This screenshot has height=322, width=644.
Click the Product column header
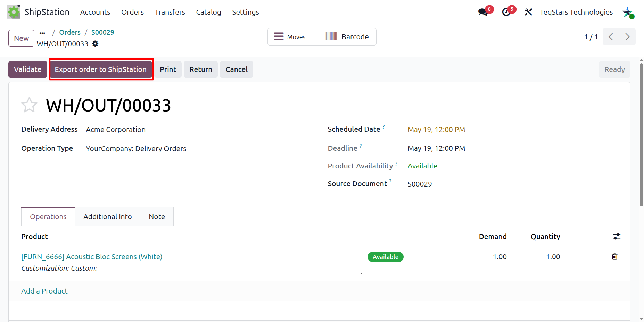click(34, 237)
